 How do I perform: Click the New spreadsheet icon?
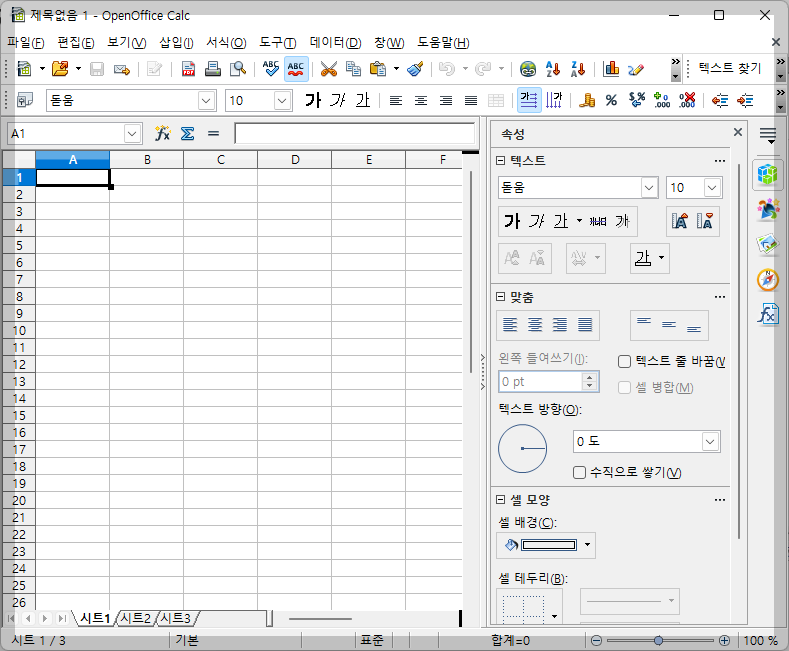click(24, 68)
